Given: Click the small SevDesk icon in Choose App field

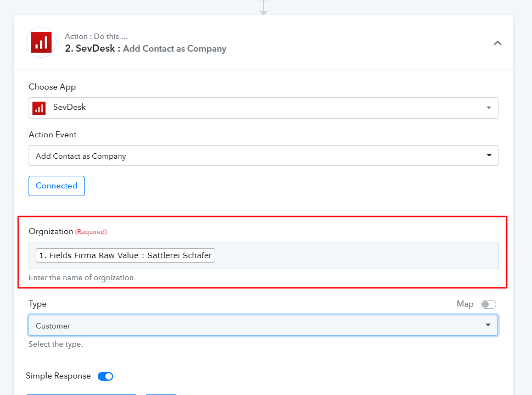Looking at the screenshot, I should [x=39, y=108].
